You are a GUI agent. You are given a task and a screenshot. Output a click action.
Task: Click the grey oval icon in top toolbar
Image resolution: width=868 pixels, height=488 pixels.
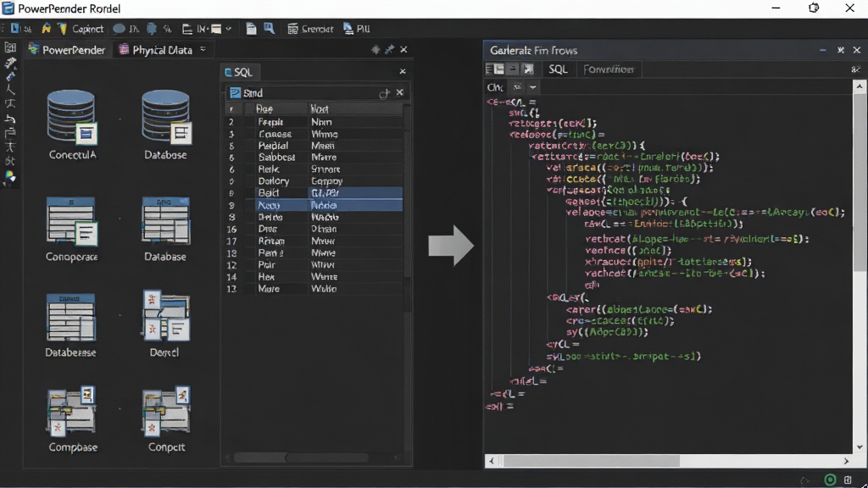119,29
